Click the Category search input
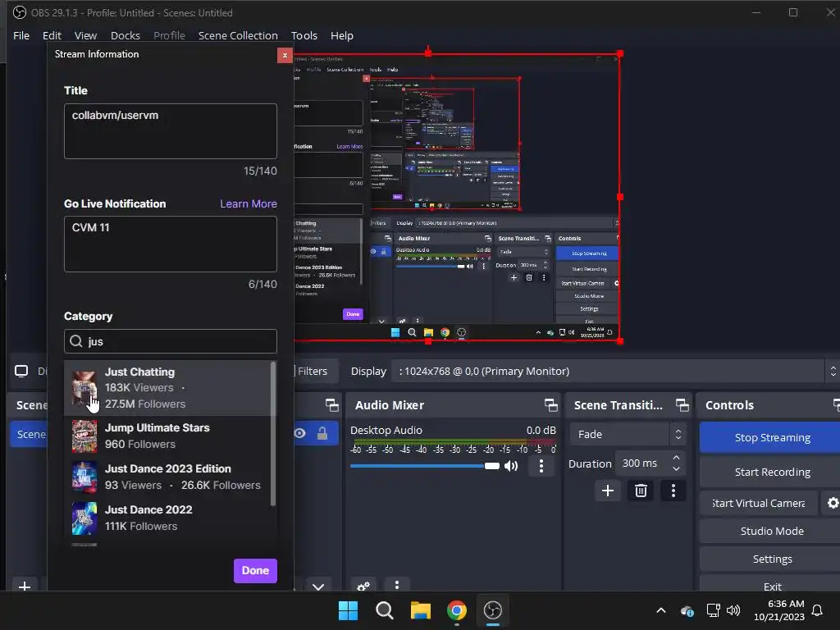840x630 pixels. [x=171, y=341]
